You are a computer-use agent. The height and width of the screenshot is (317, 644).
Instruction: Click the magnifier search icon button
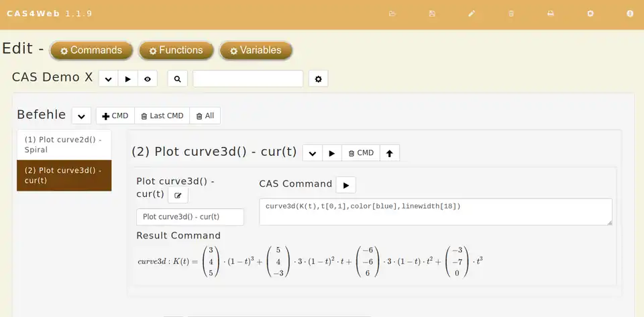[x=177, y=79]
